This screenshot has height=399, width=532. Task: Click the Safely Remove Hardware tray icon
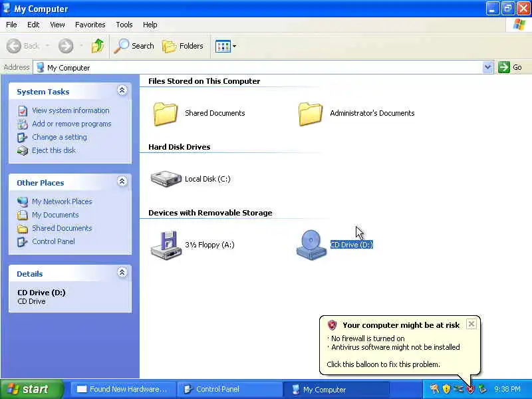pos(483,389)
